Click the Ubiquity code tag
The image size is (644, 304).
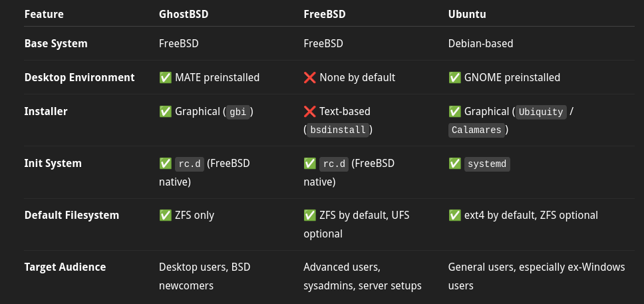[x=541, y=112]
